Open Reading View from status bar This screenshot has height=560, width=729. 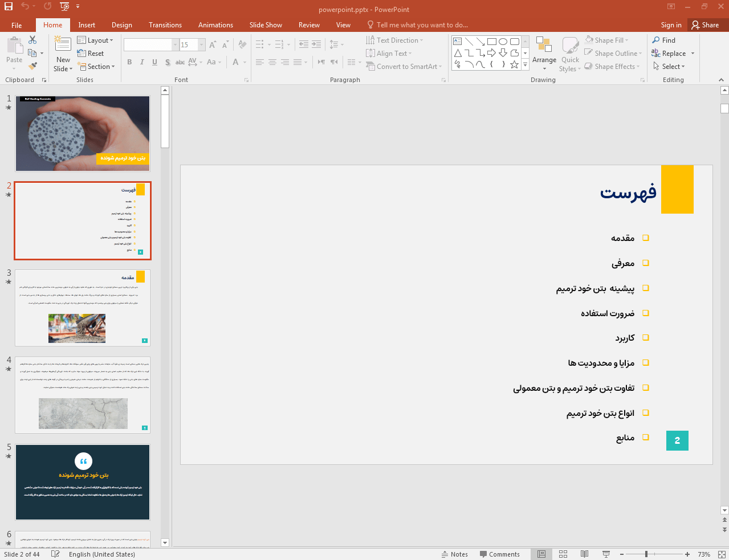pyautogui.click(x=584, y=554)
